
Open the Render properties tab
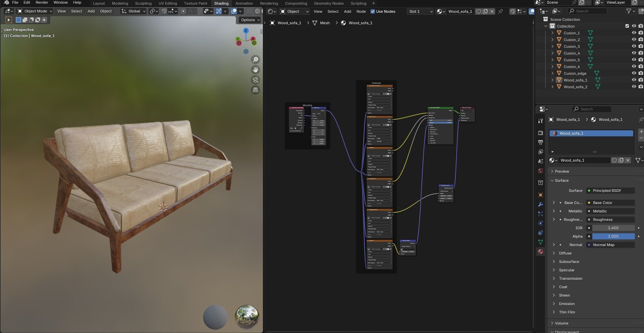pos(541,133)
